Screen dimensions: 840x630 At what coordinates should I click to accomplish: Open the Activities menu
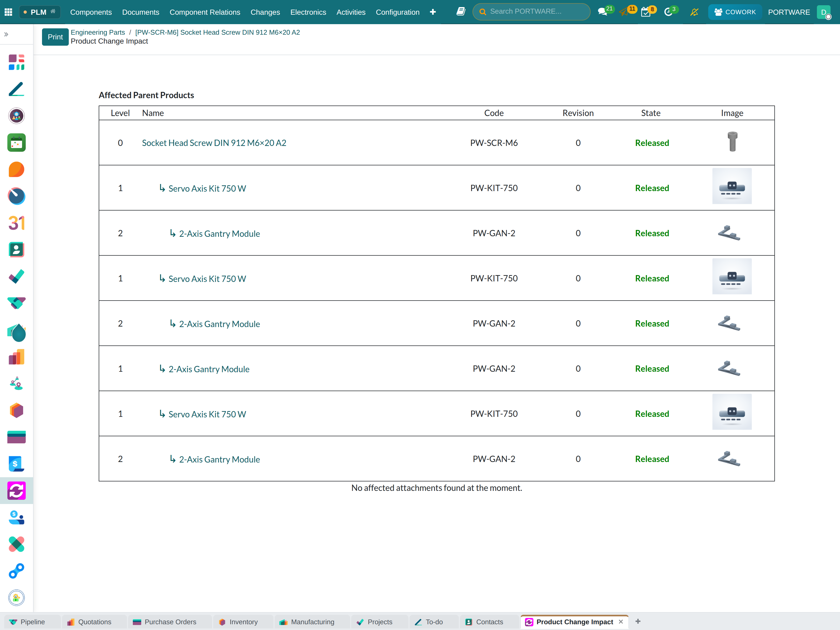[351, 12]
